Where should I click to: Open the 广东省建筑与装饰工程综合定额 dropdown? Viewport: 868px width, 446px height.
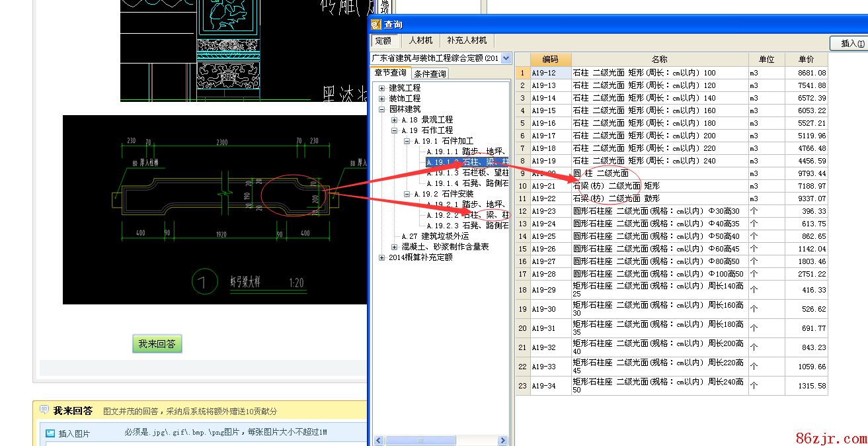[x=506, y=58]
